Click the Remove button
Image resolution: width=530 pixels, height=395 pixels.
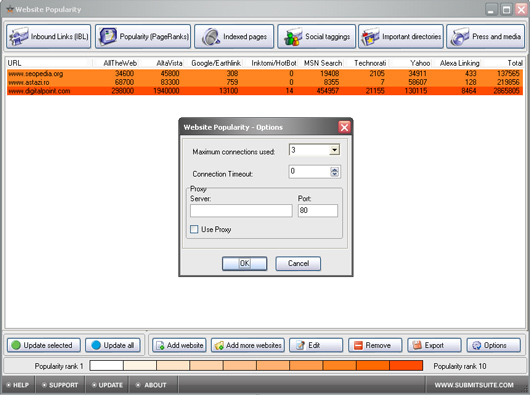pyautogui.click(x=375, y=345)
